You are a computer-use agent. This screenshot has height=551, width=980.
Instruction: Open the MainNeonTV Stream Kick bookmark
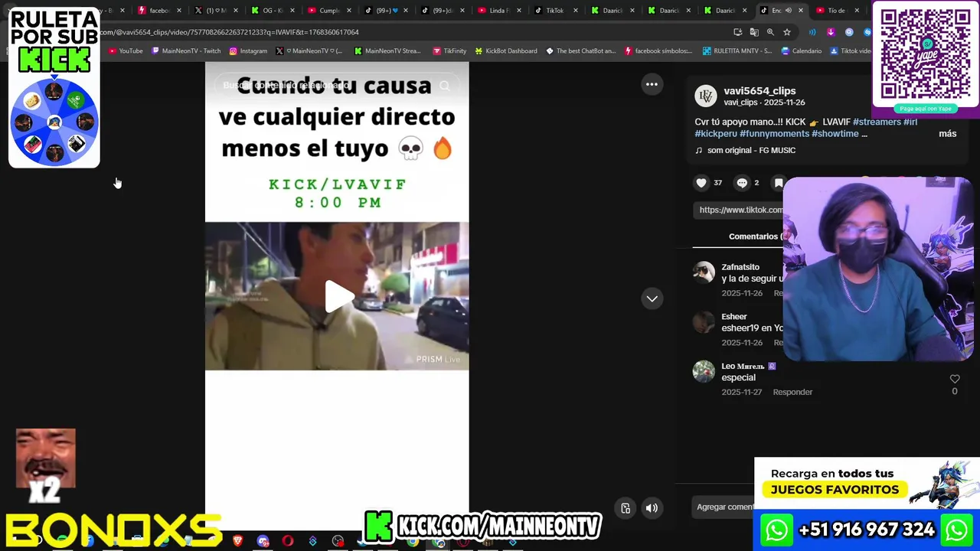(387, 51)
